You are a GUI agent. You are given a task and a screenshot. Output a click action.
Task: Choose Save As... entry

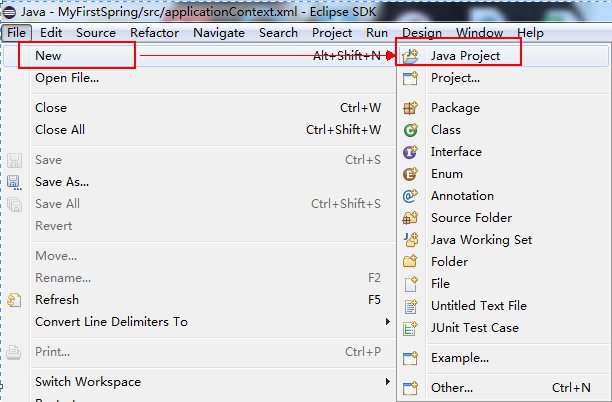[x=199, y=182]
